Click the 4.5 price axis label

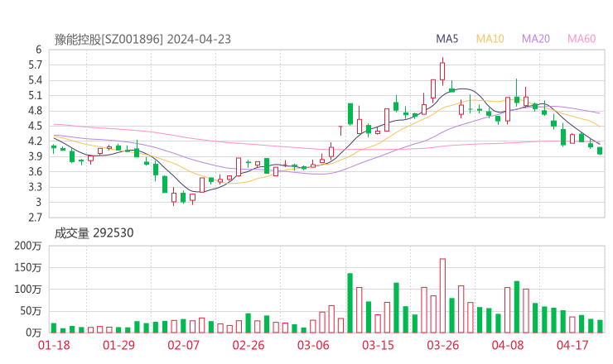pyautogui.click(x=35, y=126)
